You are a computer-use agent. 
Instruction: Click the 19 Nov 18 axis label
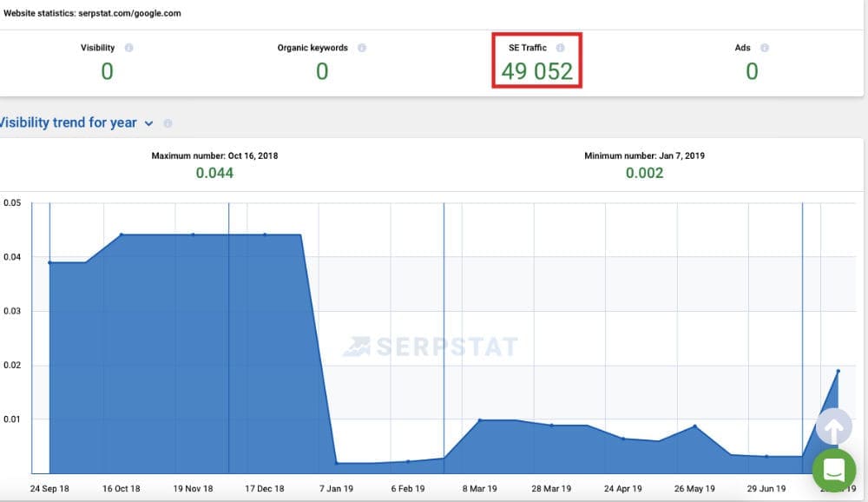[194, 489]
